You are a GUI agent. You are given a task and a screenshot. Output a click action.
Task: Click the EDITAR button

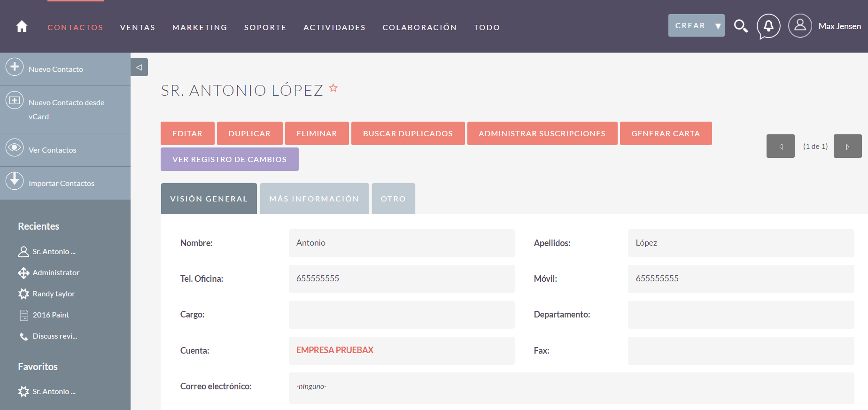pyautogui.click(x=187, y=133)
